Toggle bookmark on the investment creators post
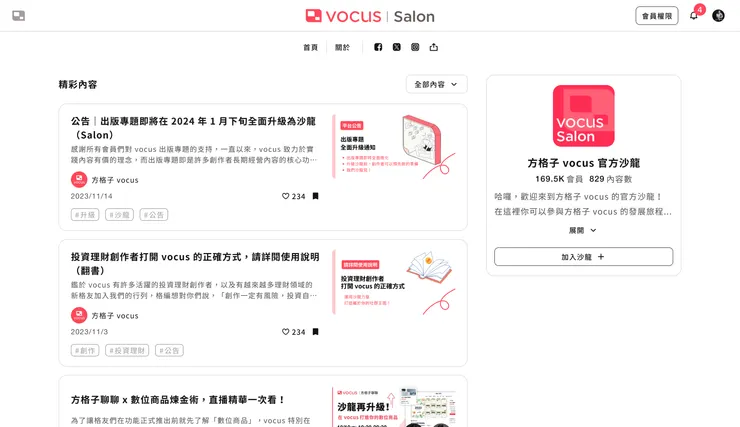740x427 pixels. pos(315,332)
